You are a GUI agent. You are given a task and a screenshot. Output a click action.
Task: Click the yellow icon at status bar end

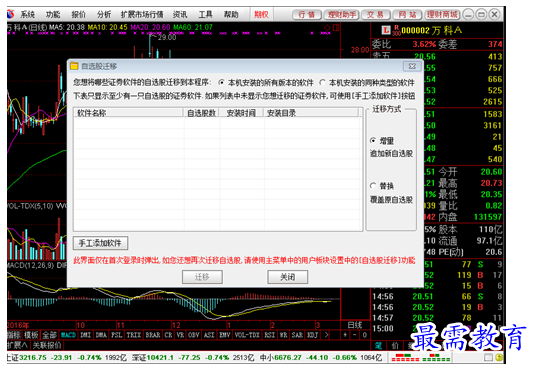(x=499, y=357)
